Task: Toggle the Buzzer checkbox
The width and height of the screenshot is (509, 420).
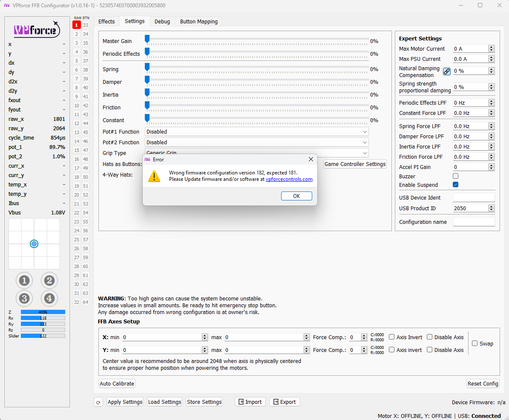Action: 455,176
